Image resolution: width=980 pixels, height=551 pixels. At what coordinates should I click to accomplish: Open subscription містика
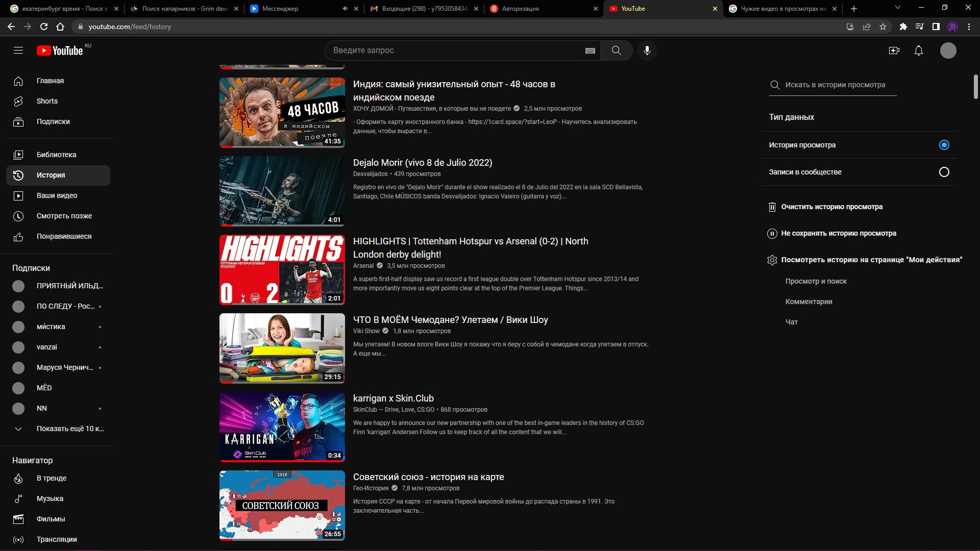[x=58, y=327]
